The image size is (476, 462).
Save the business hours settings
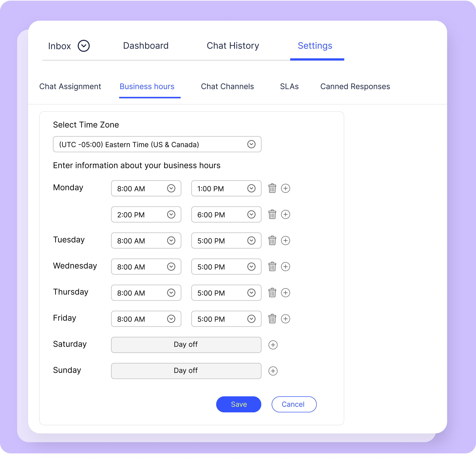(239, 404)
